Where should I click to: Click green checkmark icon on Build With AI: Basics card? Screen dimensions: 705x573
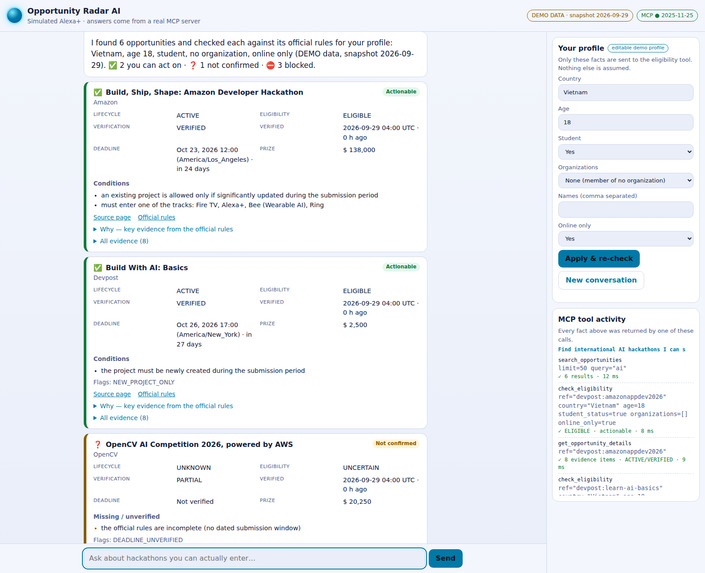click(x=98, y=268)
